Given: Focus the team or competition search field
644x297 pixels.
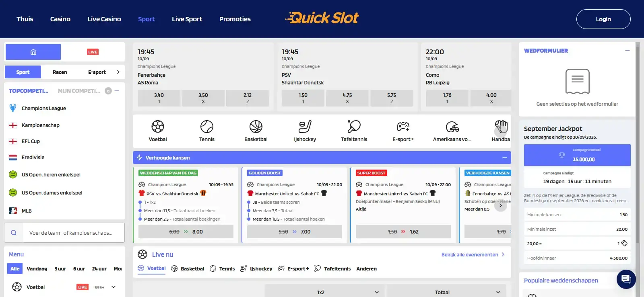Looking at the screenshot, I should 74,233.
